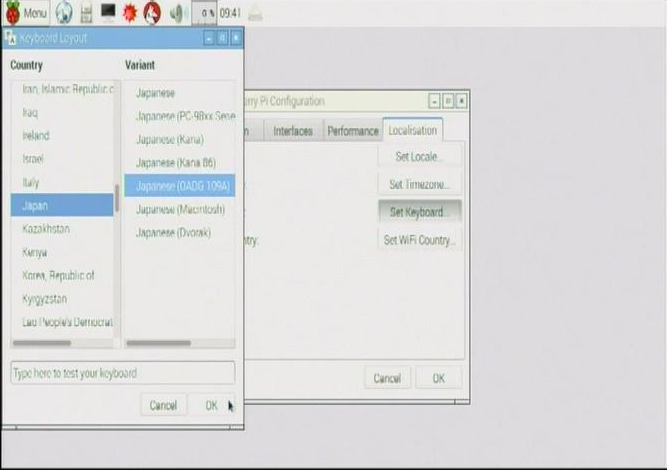This screenshot has width=667, height=470.
Task: Minimize the Raspberry Pi Configuration window
Action: pyautogui.click(x=434, y=101)
